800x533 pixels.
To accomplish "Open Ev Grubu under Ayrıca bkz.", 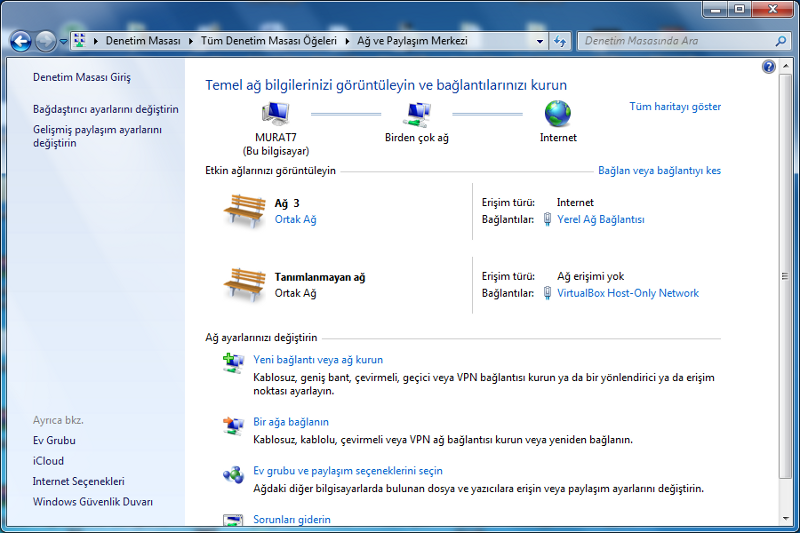I will pos(54,440).
